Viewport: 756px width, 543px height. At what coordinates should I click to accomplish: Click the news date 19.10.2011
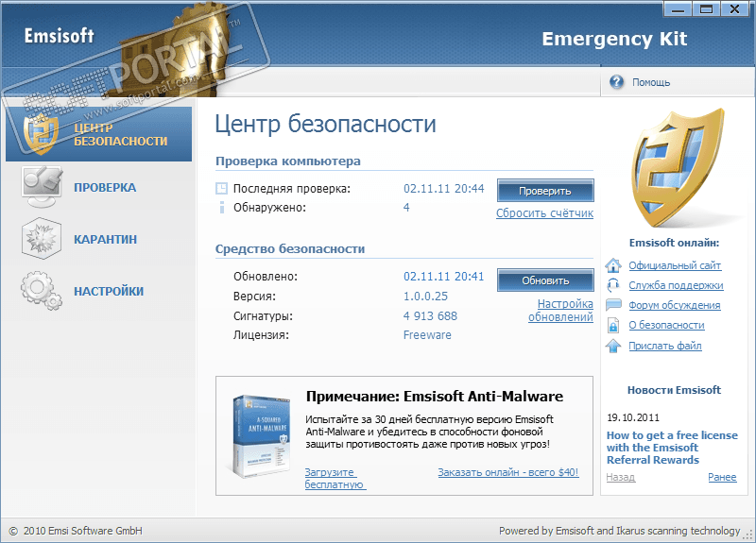click(633, 417)
